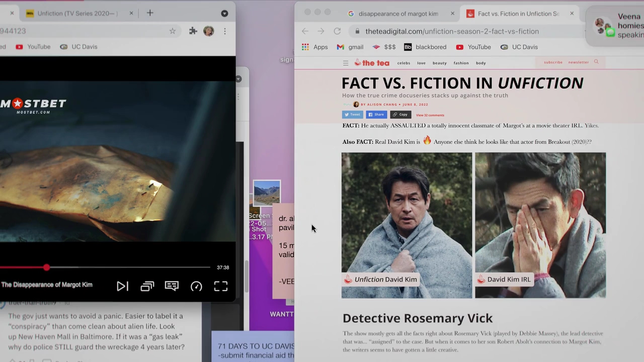Image resolution: width=644 pixels, height=362 pixels.
Task: Open the tea hamburger menu icon
Action: [x=346, y=63]
